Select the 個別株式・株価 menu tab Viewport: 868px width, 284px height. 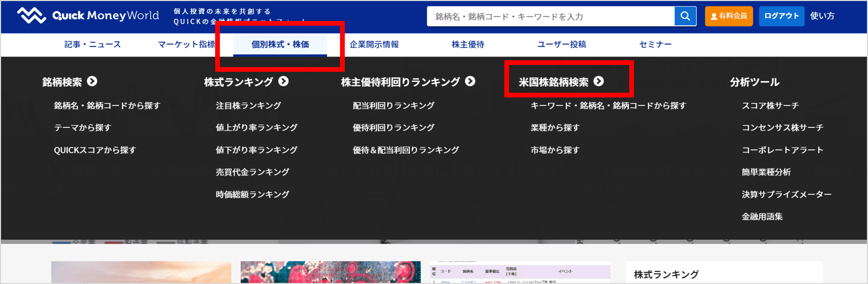(280, 45)
